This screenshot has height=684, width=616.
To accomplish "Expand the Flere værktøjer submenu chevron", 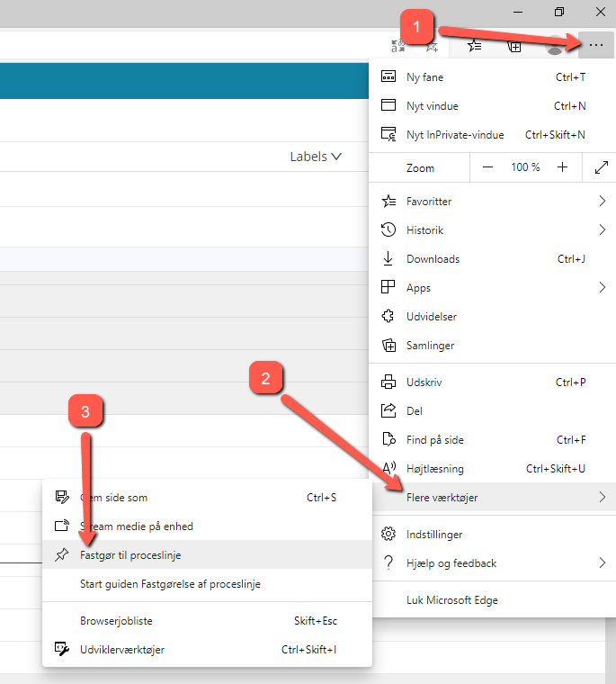I will coord(602,497).
